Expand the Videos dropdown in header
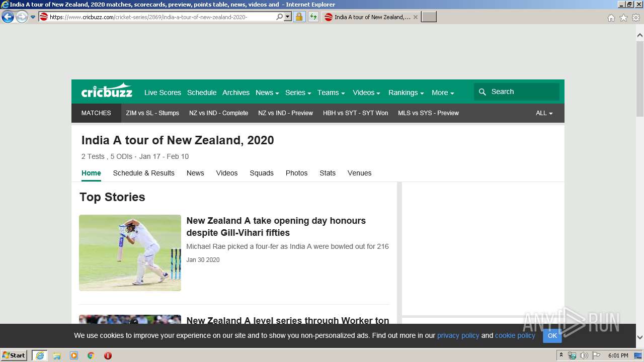The height and width of the screenshot is (362, 644). tap(366, 93)
